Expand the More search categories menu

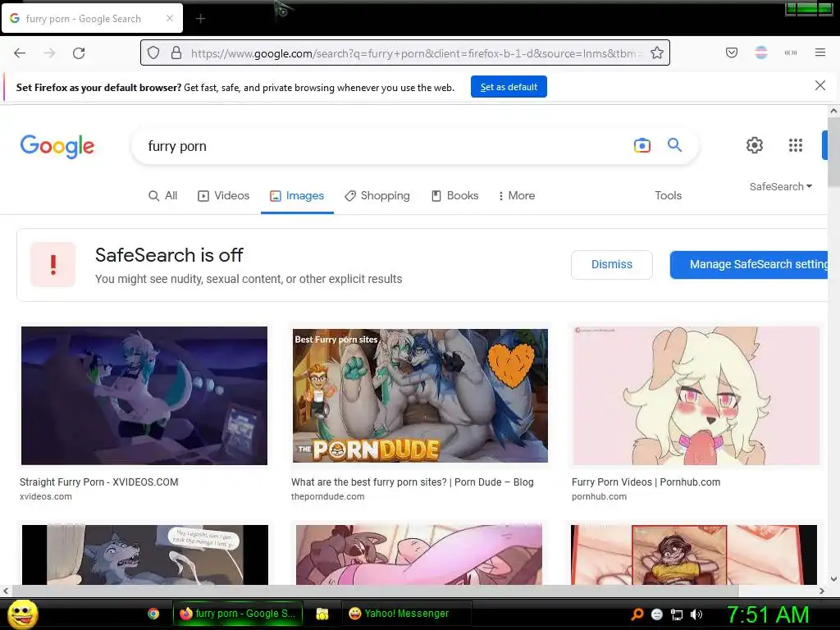[x=517, y=195]
